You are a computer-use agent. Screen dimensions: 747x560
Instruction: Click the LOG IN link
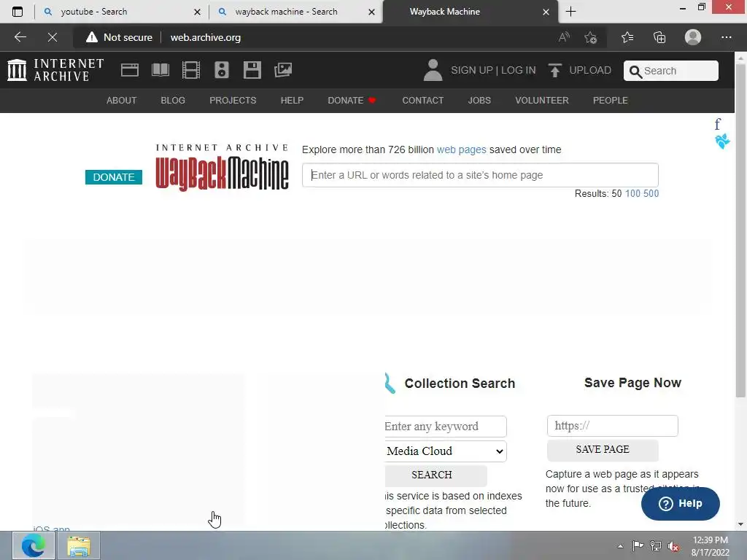(x=519, y=70)
